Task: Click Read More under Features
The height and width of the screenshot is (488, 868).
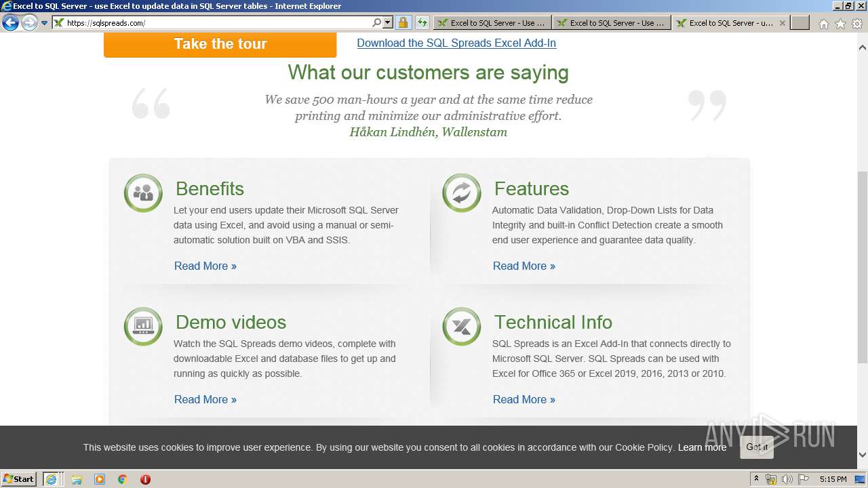Action: point(524,266)
